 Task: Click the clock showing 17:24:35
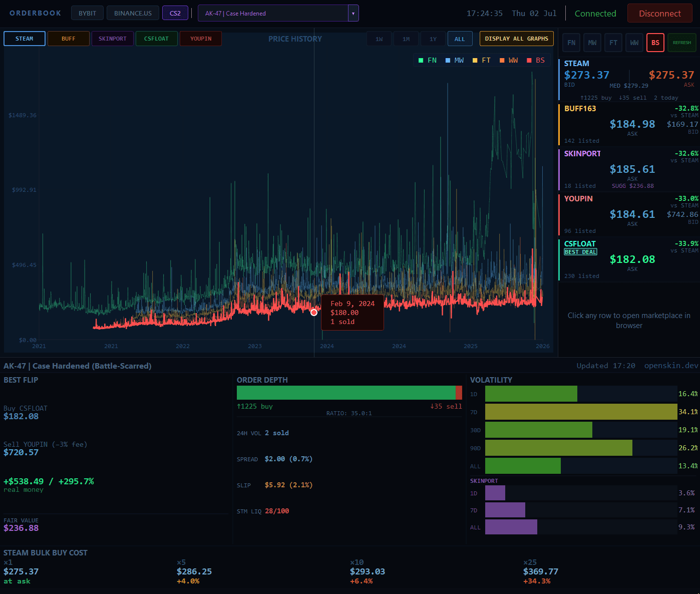[485, 14]
